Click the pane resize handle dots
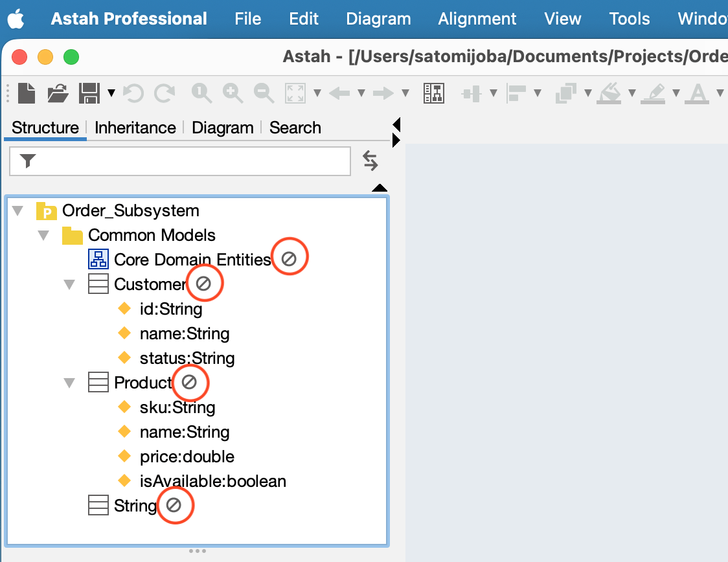Viewport: 728px width, 562px height. (198, 551)
